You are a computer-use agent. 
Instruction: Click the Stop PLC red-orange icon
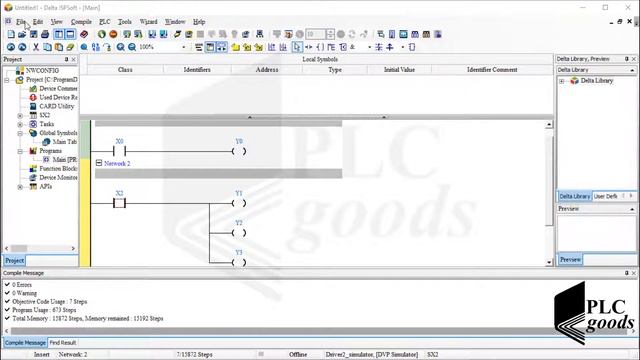click(x=113, y=34)
